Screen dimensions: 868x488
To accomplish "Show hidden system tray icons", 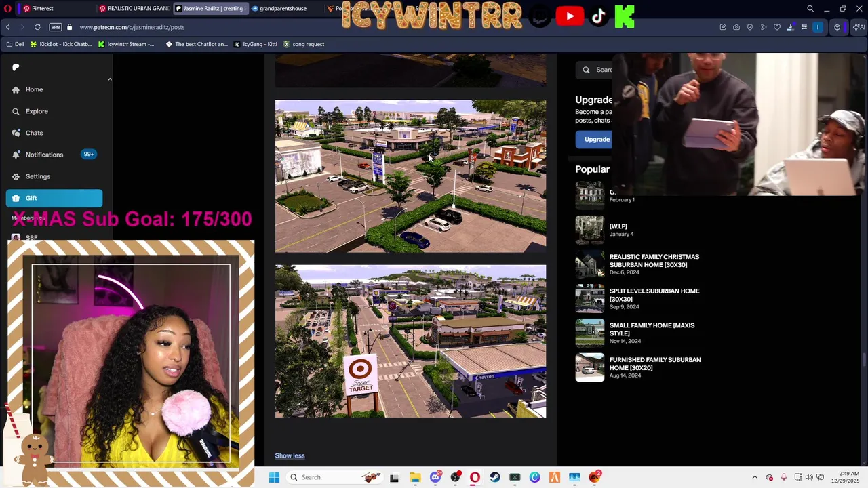I will click(x=755, y=477).
